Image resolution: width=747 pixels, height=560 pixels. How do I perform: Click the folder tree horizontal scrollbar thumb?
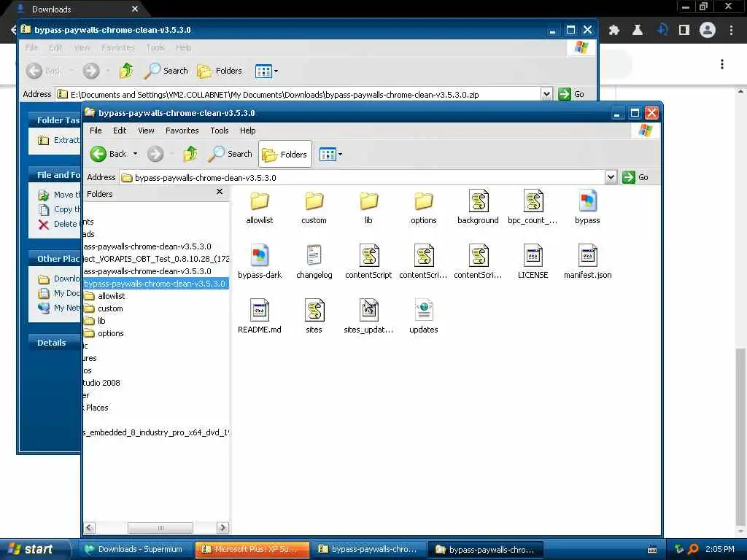[160, 528]
